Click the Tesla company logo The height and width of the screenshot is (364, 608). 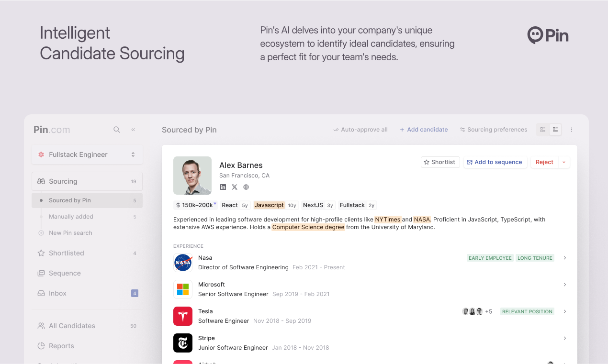(183, 316)
